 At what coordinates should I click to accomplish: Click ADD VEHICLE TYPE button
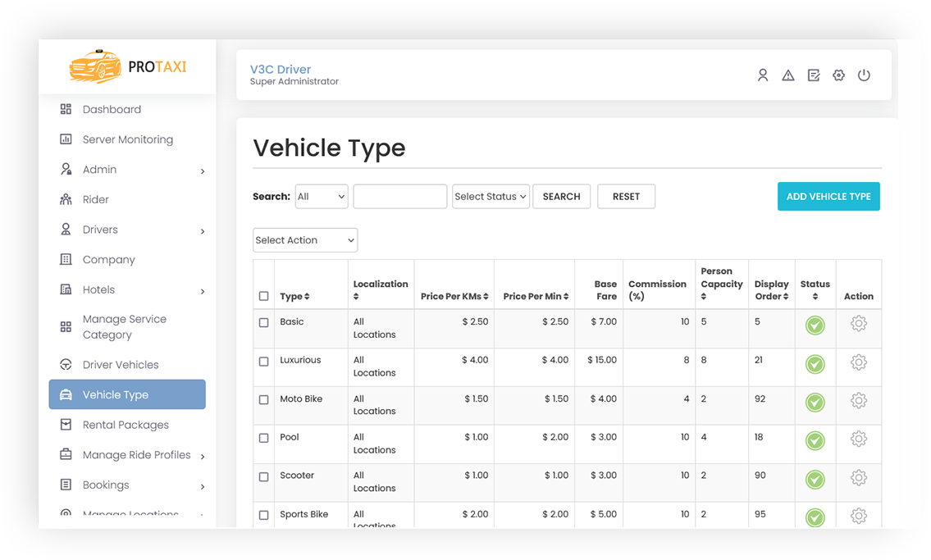click(x=828, y=196)
